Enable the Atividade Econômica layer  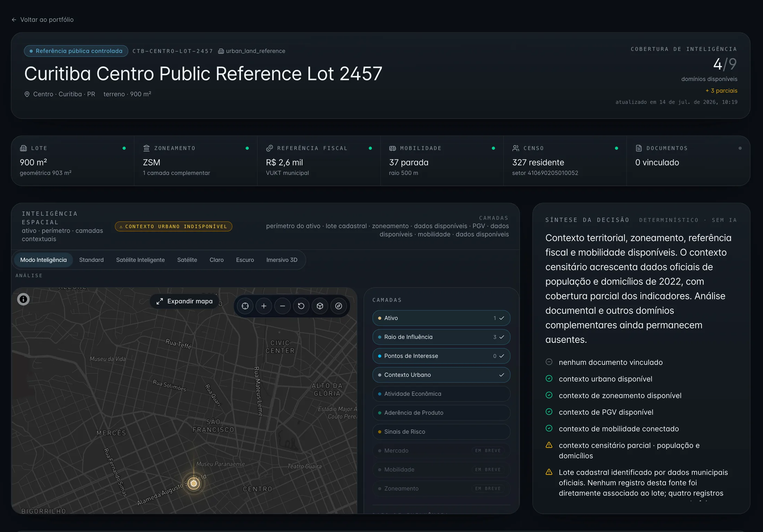pyautogui.click(x=441, y=394)
